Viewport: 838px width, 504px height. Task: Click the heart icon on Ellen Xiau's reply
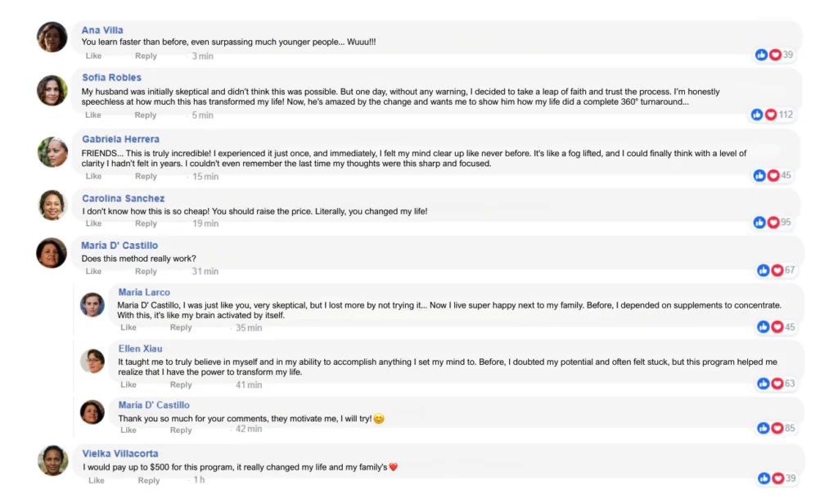coord(777,383)
